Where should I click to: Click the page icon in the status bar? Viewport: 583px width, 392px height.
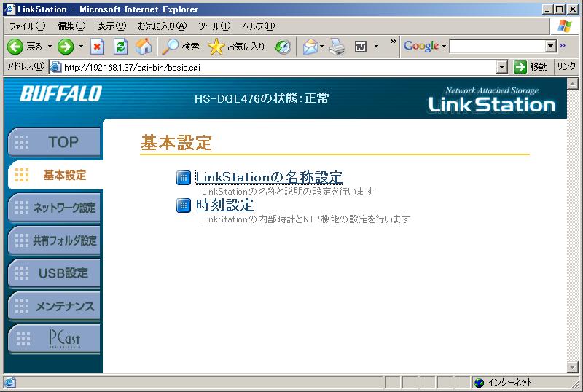tap(9, 383)
